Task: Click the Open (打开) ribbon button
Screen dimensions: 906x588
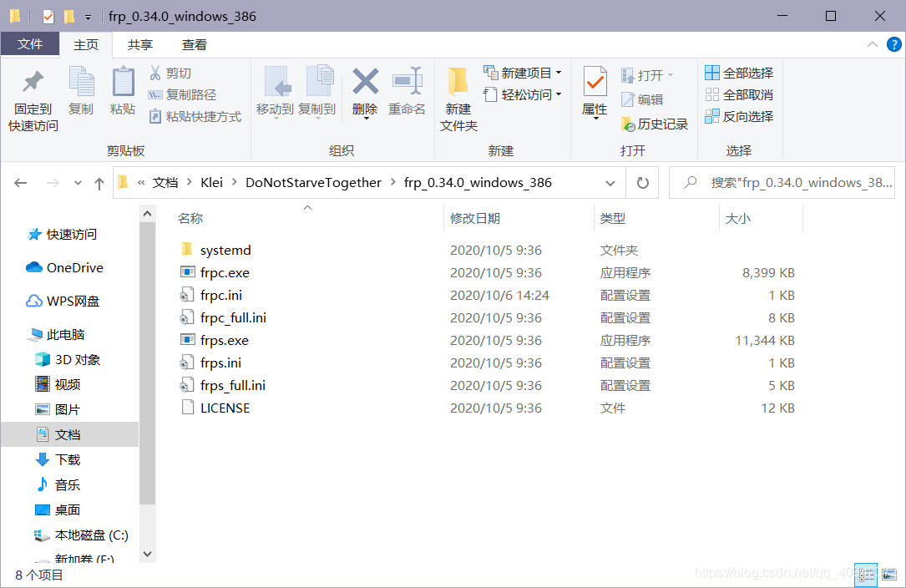Action: point(647,75)
